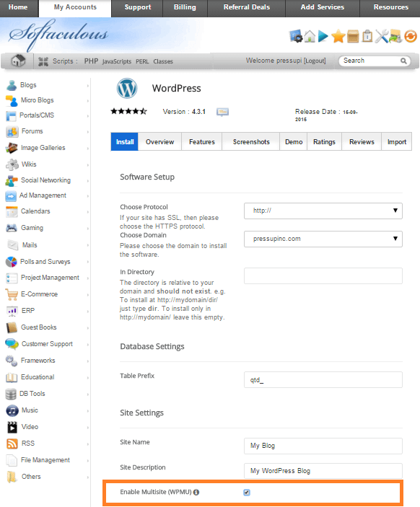
Task: Click the Classes link
Action: tap(163, 61)
